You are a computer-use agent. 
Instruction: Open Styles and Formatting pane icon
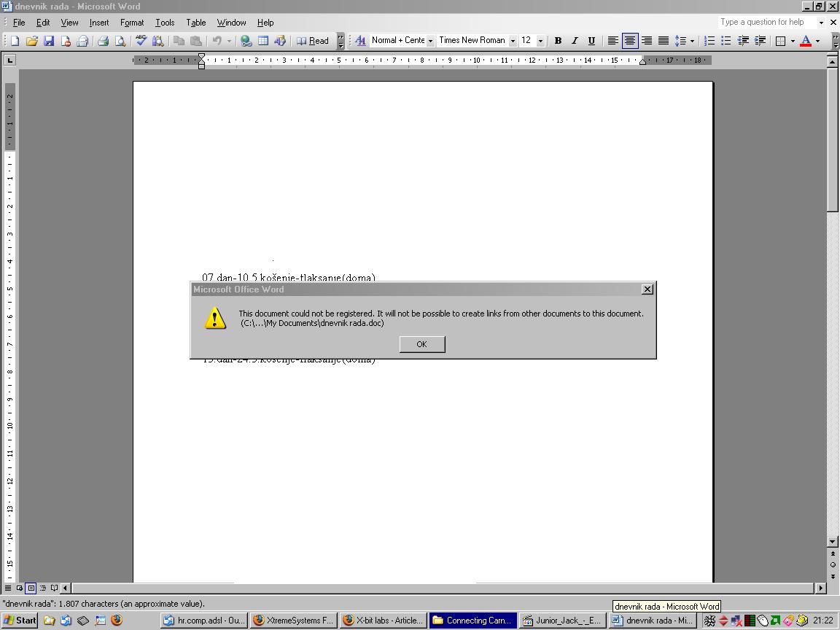tap(360, 41)
